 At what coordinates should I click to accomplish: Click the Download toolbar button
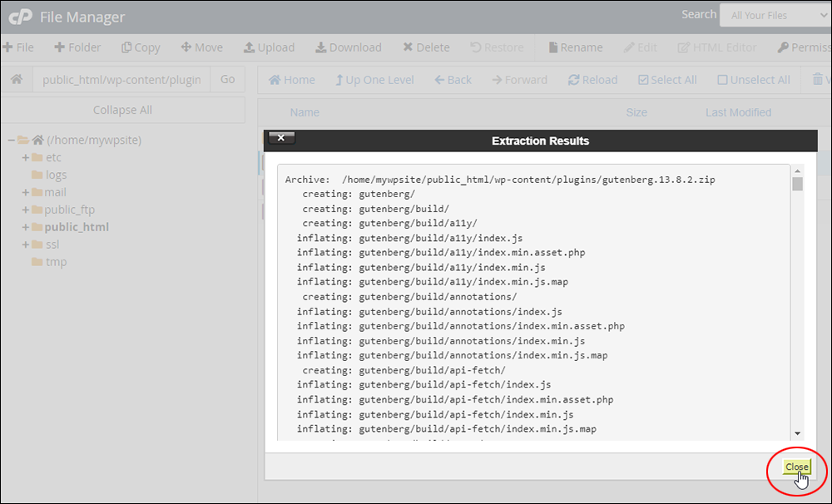tap(348, 47)
